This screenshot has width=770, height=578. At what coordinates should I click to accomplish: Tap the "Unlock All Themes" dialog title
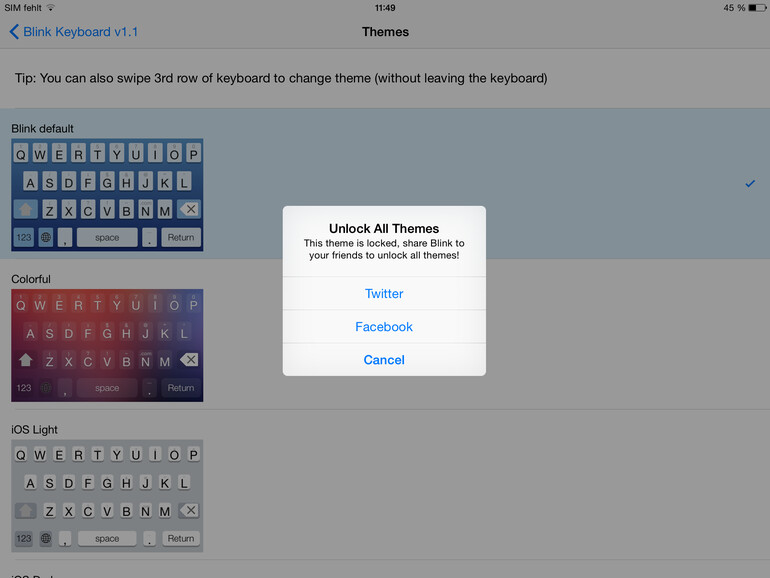pos(384,228)
